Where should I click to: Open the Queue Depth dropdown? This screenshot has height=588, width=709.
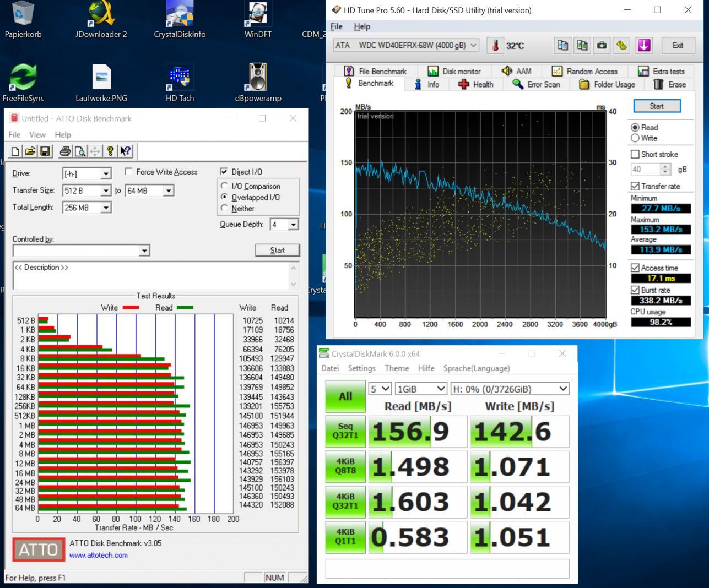(284, 224)
